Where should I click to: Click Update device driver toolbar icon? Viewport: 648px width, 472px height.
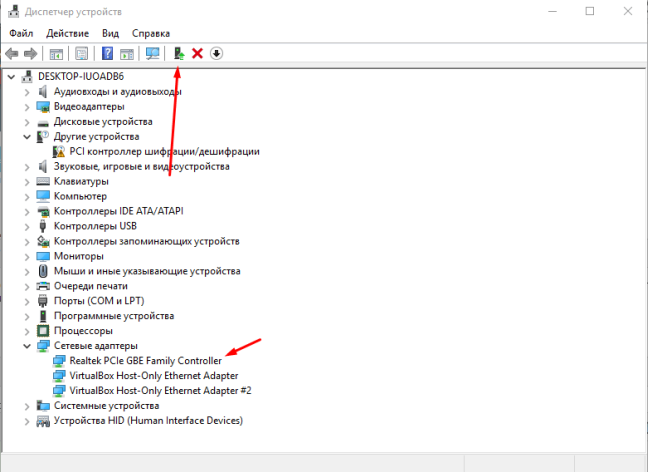click(x=179, y=54)
